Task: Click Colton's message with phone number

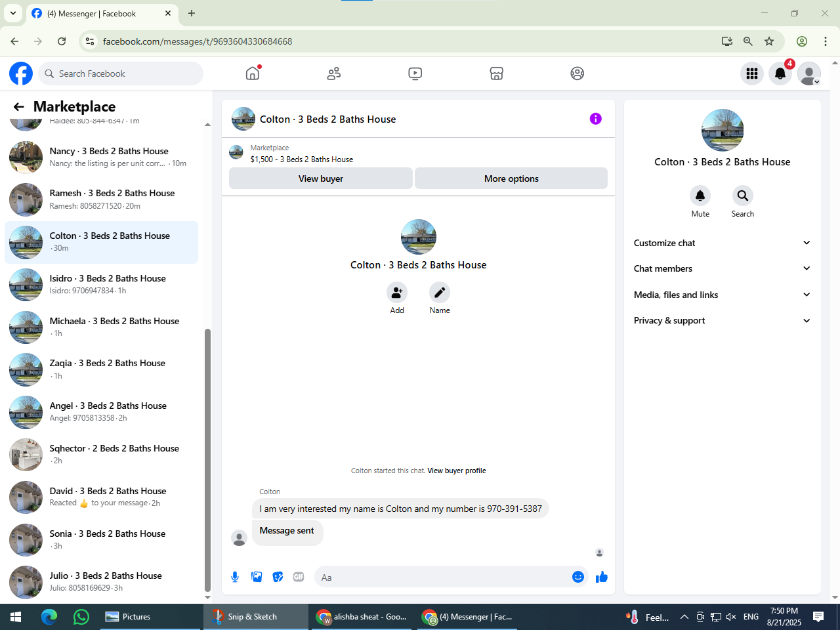Action: click(x=400, y=509)
